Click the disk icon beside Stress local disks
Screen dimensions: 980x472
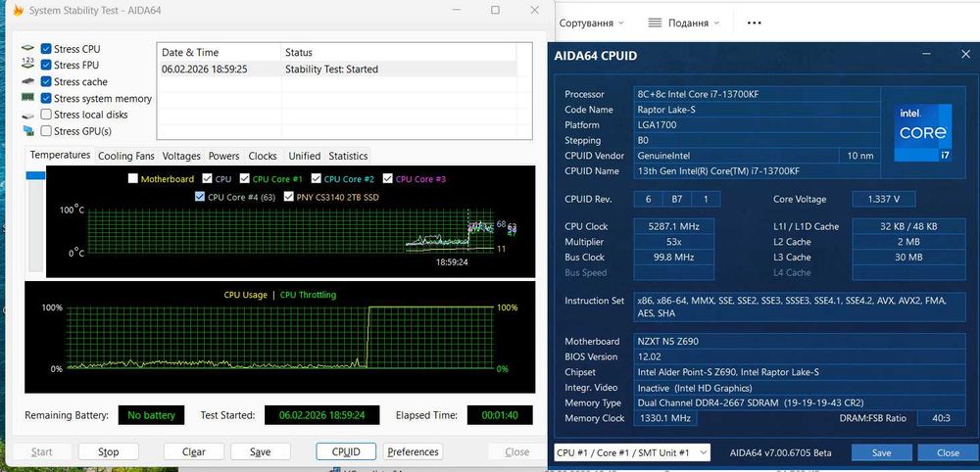coord(27,116)
